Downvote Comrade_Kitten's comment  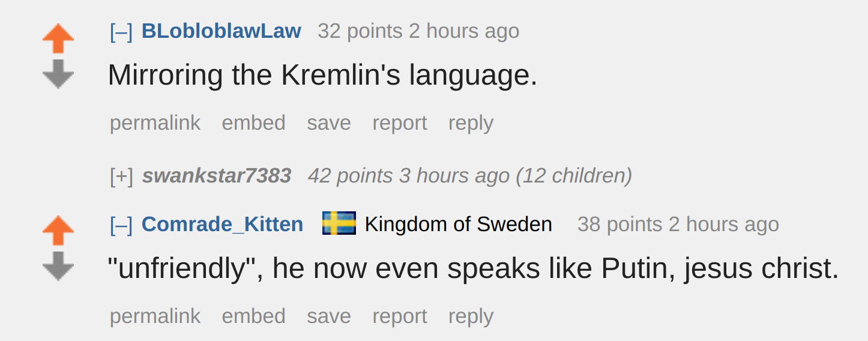(58, 266)
